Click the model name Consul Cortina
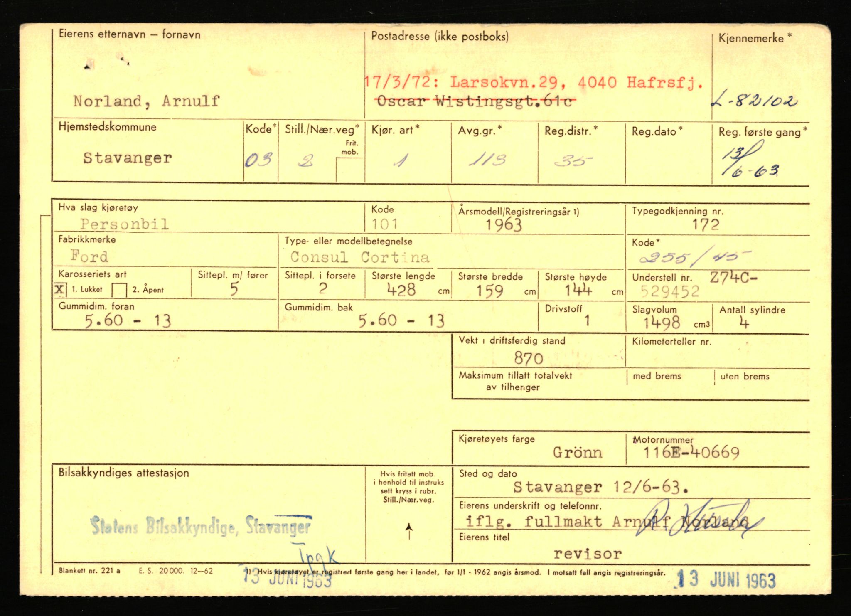 point(360,257)
